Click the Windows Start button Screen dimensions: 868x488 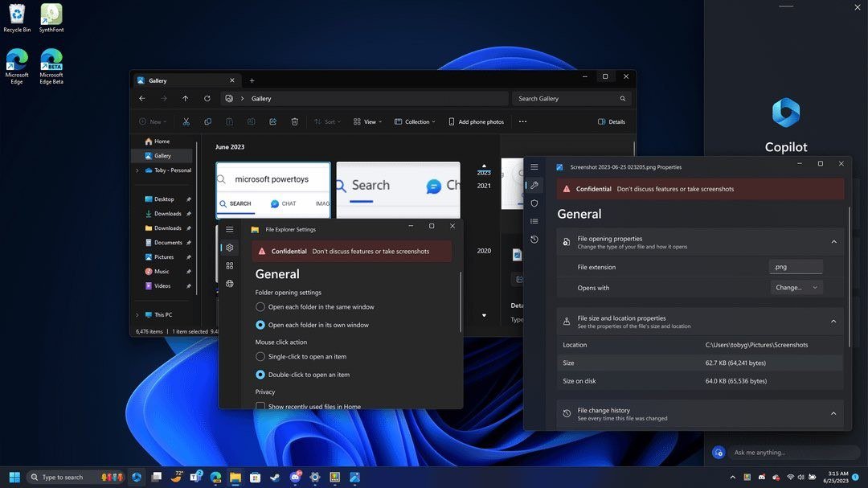[15, 477]
